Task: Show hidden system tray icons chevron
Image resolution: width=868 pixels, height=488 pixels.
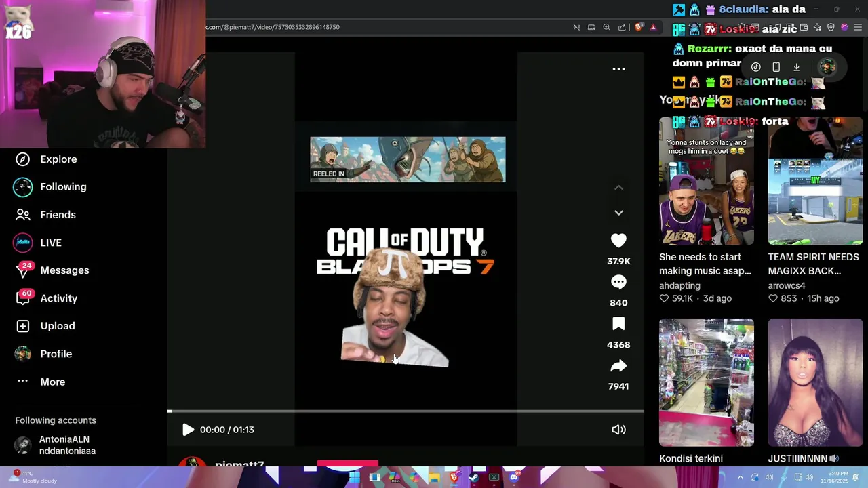Action: click(740, 477)
